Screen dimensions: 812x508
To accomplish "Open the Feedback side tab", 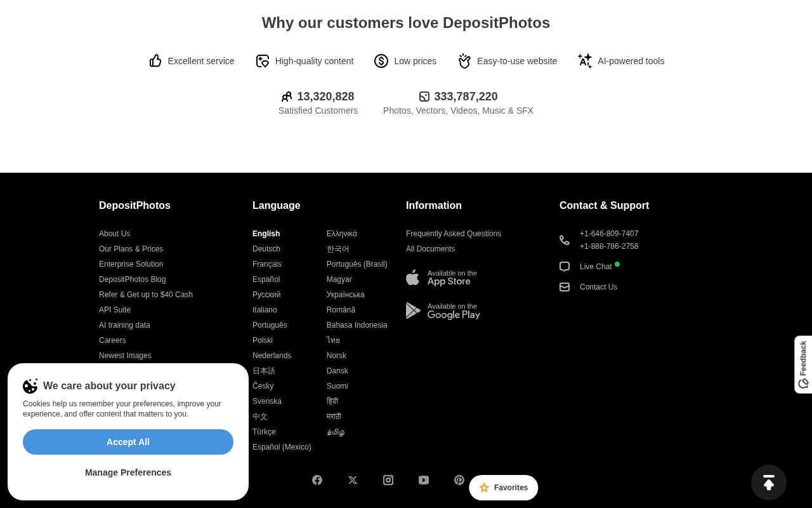I will click(x=803, y=364).
